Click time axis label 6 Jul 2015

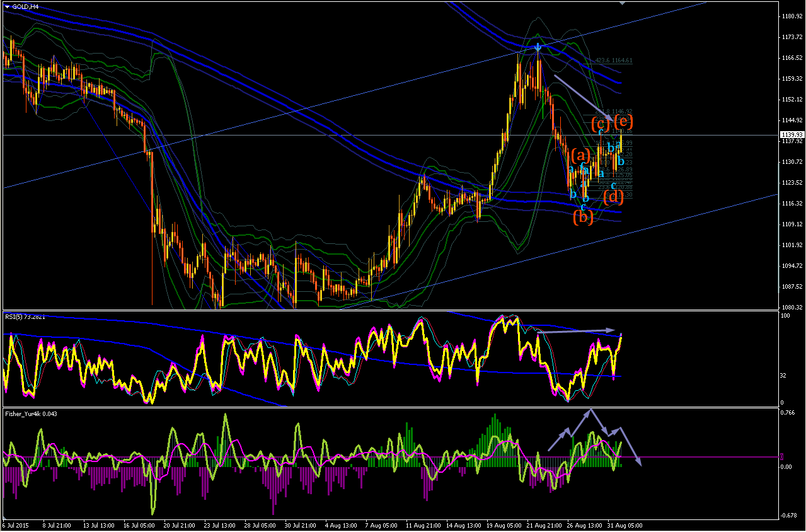[x=15, y=524]
